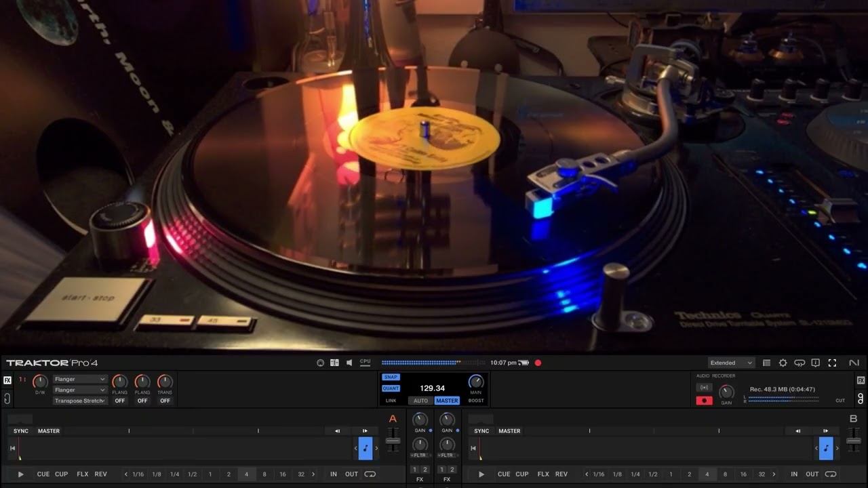Click the blue note key icon on Deck B
868x488 pixels.
[x=826, y=448]
